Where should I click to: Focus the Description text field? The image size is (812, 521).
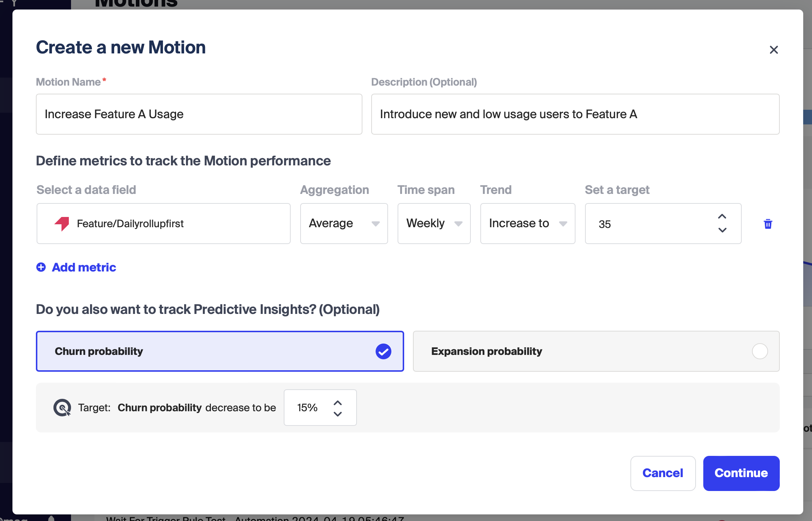[x=575, y=114]
